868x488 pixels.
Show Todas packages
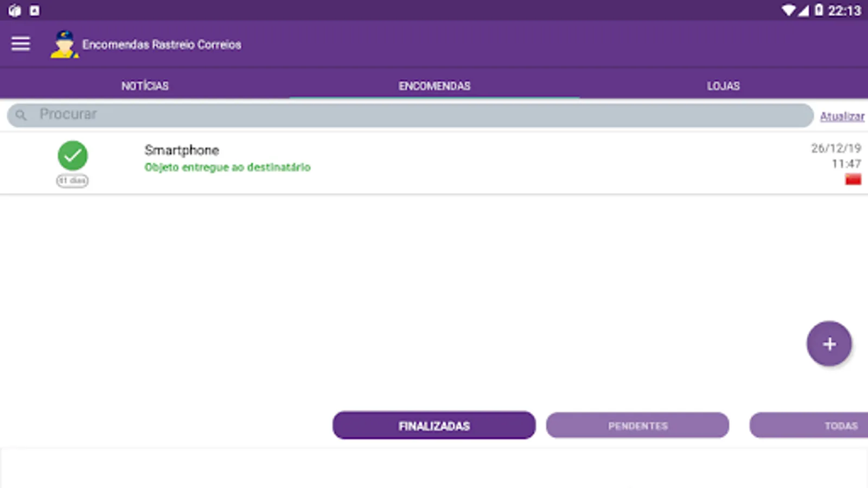(809, 426)
